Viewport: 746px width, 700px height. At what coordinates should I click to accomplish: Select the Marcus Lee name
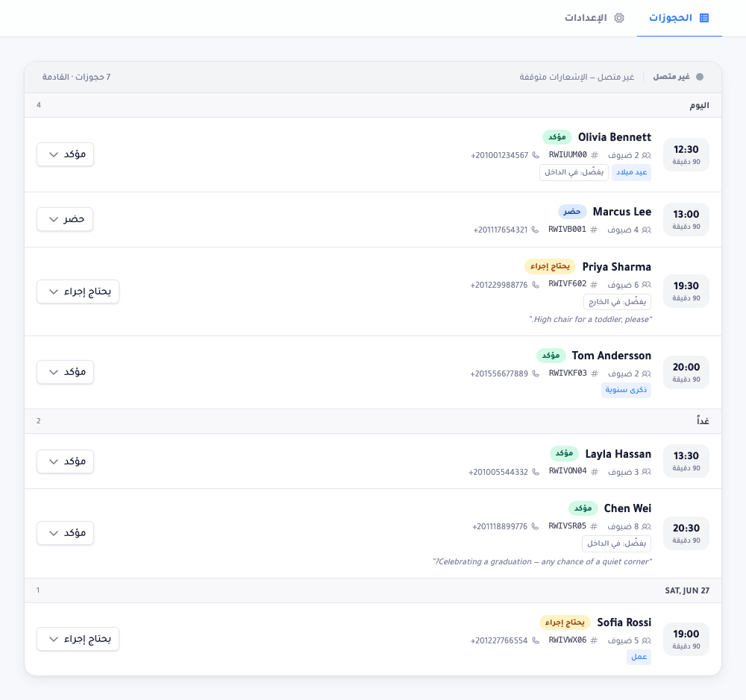click(622, 212)
